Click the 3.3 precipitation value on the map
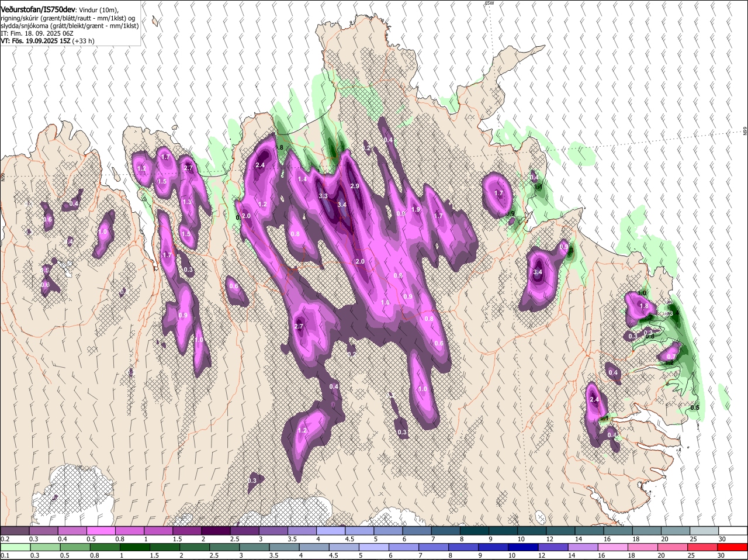The image size is (748, 560). [x=323, y=196]
